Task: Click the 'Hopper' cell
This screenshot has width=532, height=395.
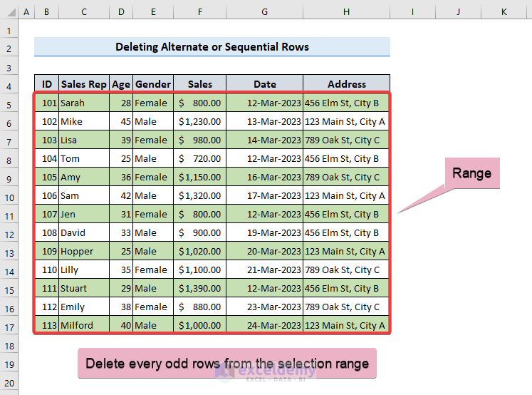Action: 84,251
